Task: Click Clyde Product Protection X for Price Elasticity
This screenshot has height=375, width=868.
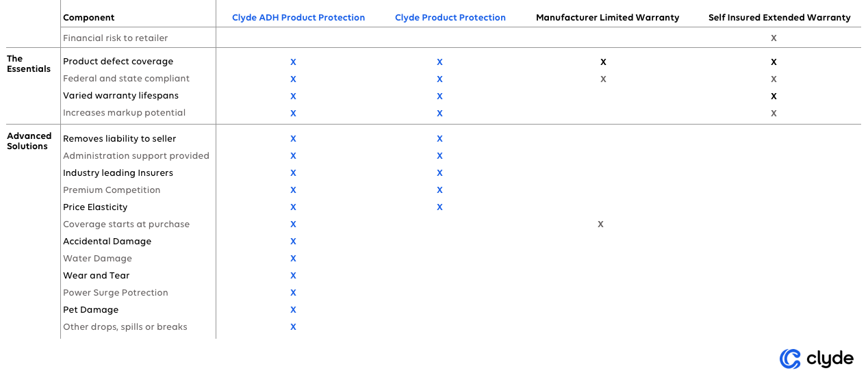Action: tap(439, 207)
